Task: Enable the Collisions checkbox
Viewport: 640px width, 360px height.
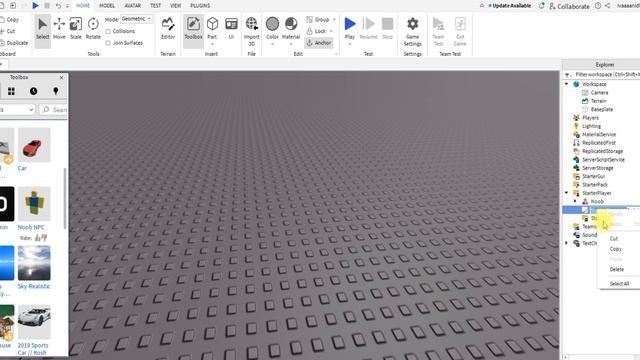Action: point(108,31)
